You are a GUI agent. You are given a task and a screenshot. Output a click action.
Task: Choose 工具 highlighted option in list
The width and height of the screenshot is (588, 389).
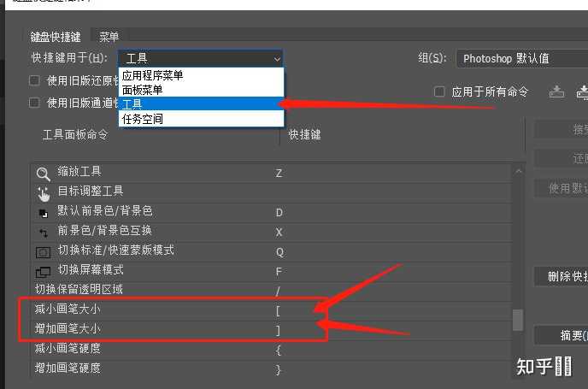(x=202, y=104)
